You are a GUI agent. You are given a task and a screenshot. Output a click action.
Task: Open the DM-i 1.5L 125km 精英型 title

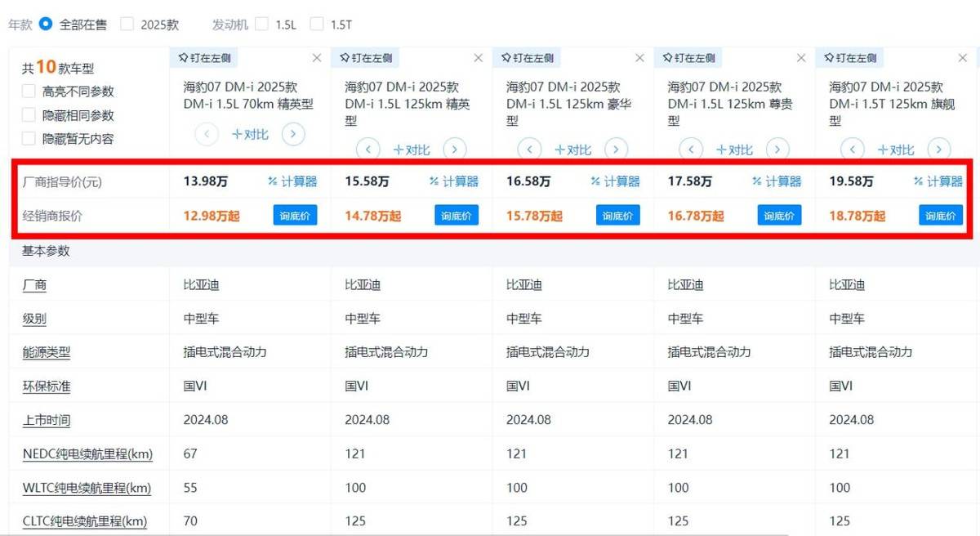(408, 104)
